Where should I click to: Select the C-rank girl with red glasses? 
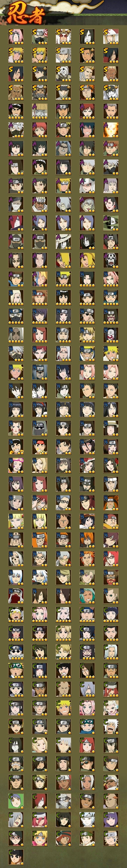pyautogui.click(x=16, y=838)
